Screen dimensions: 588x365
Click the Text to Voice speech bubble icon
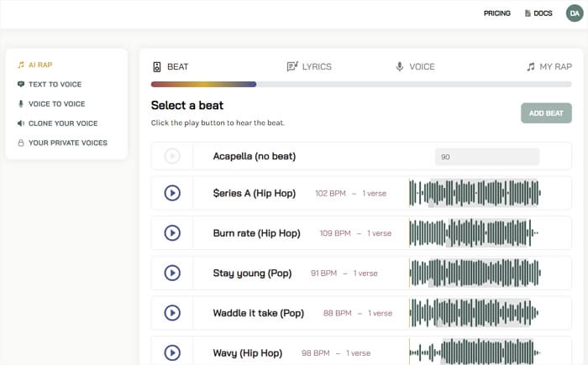pyautogui.click(x=21, y=84)
